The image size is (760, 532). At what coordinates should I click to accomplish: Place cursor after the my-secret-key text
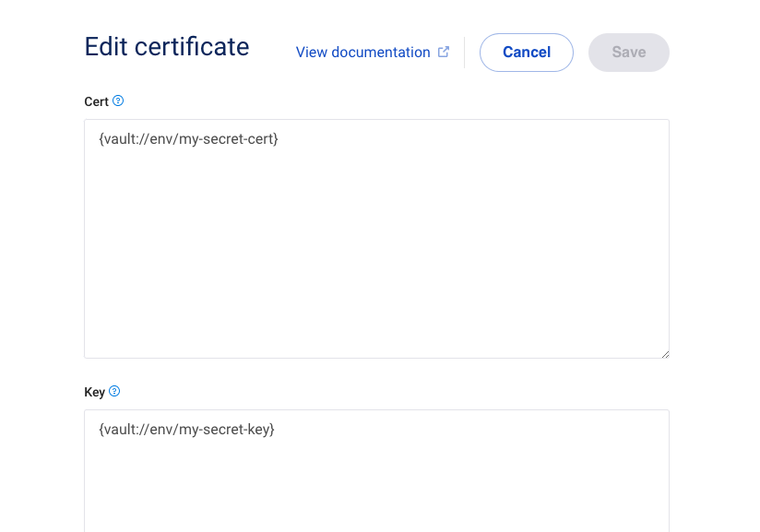pyautogui.click(x=275, y=429)
